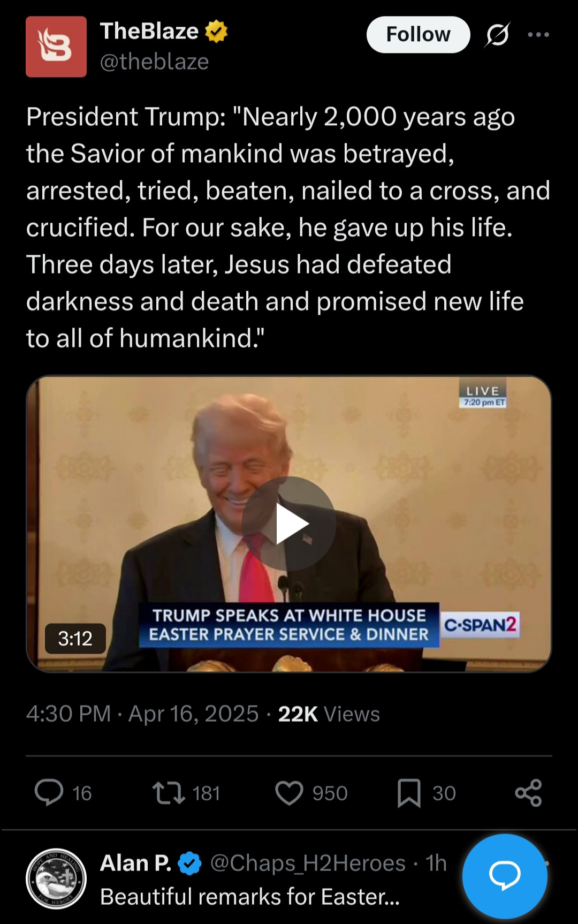The image size is (578, 924).
Task: Like the post with the heart icon
Action: tap(289, 793)
